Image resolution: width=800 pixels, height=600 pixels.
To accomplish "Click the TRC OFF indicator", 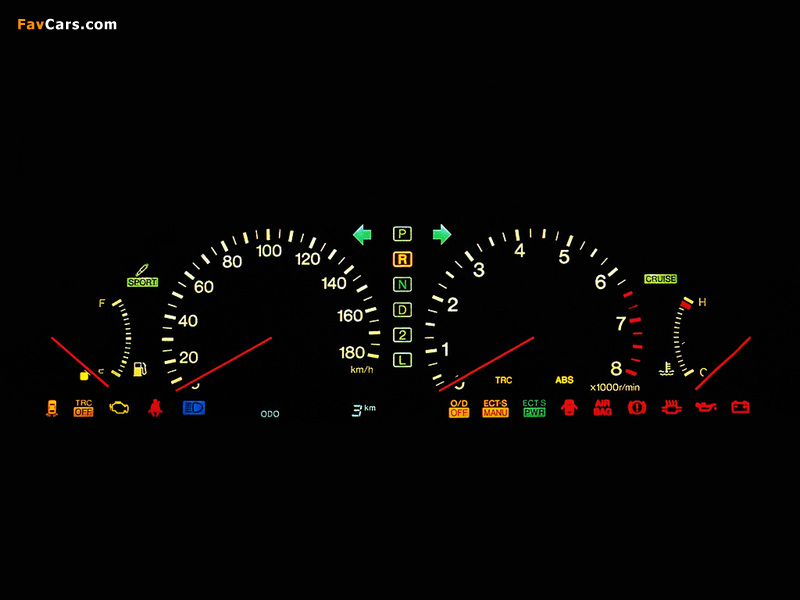I will [83, 408].
